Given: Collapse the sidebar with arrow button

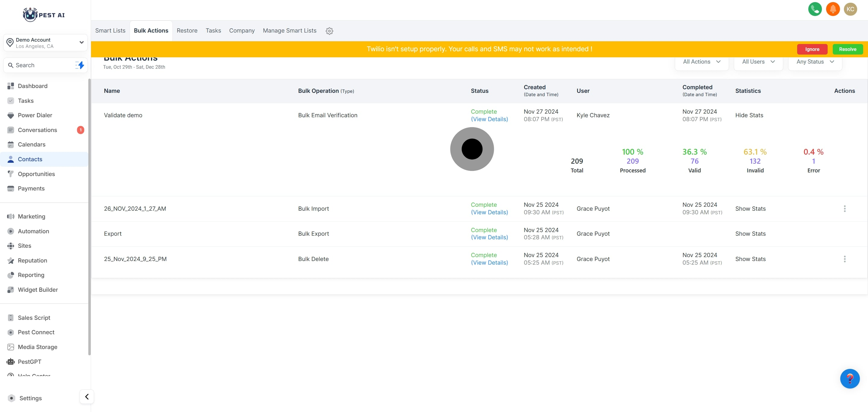Looking at the screenshot, I should point(86,397).
